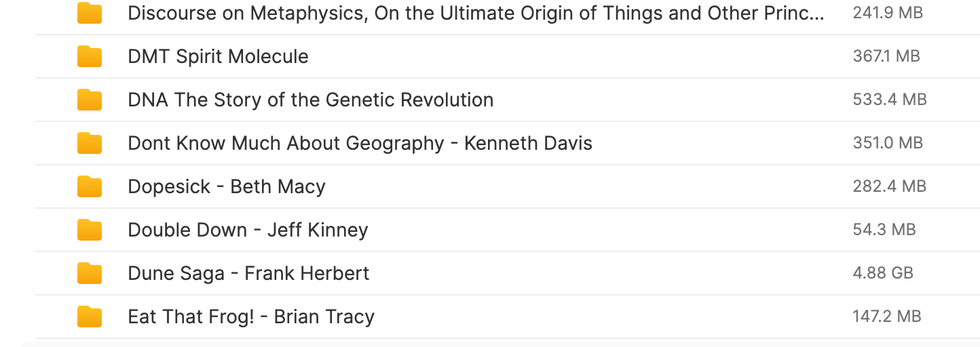Image resolution: width=980 pixels, height=347 pixels.
Task: Open the Dopesick - Beth Macy entry
Action: 227,186
